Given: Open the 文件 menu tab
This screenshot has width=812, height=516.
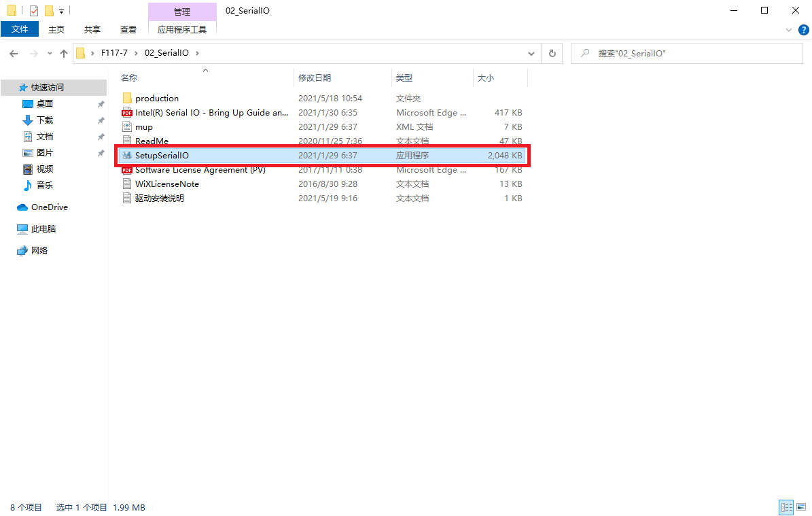Looking at the screenshot, I should (20, 29).
